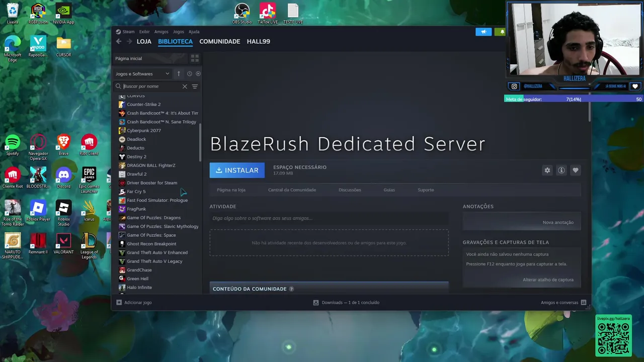The height and width of the screenshot is (362, 644).
Task: Open Spotify desktop icon
Action: point(13,145)
